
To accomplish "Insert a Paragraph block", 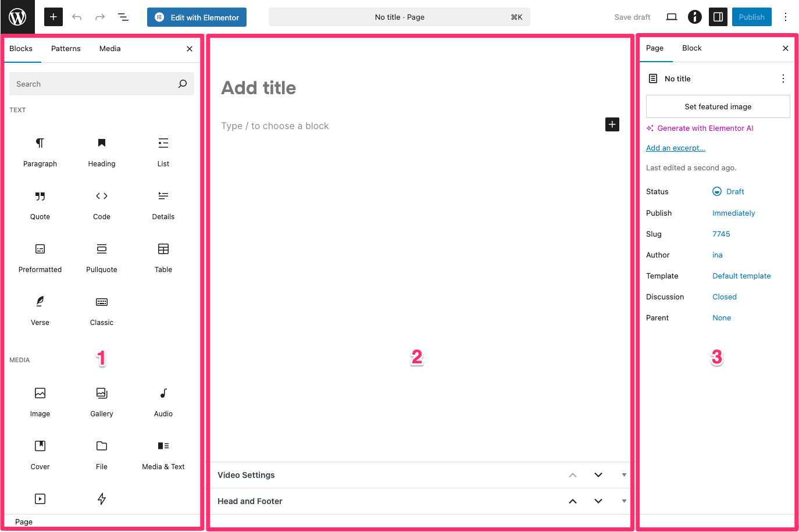I will [40, 151].
